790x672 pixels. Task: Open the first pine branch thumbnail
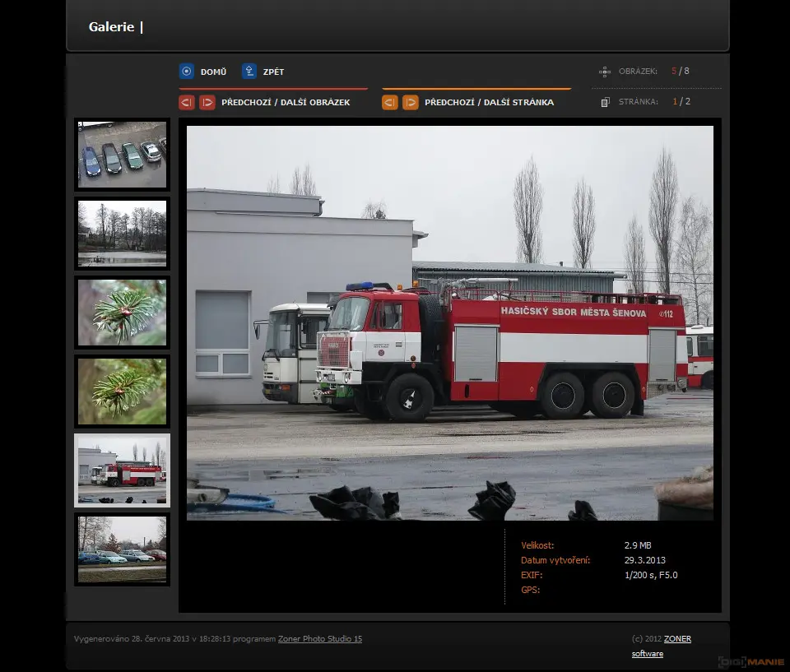pos(122,313)
